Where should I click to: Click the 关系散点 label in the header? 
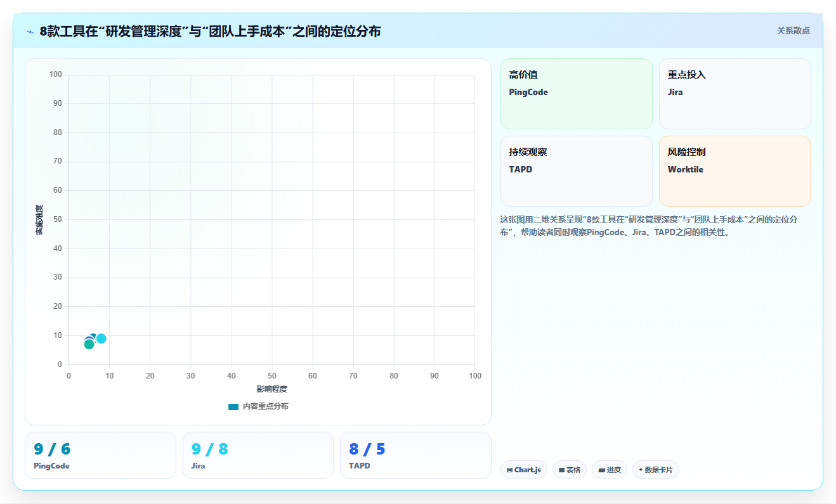click(793, 30)
